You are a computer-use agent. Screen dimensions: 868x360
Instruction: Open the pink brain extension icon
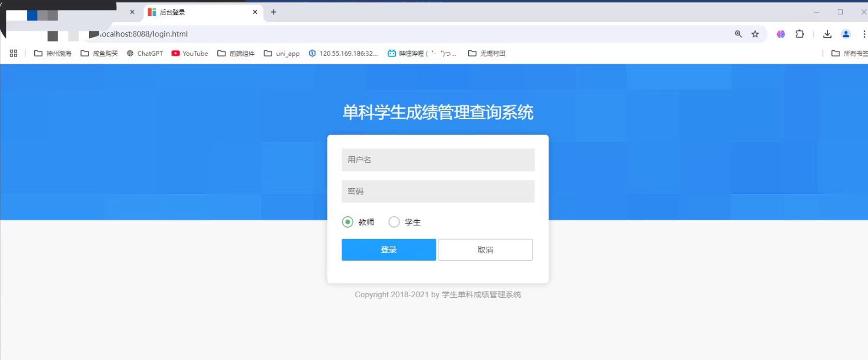click(781, 34)
